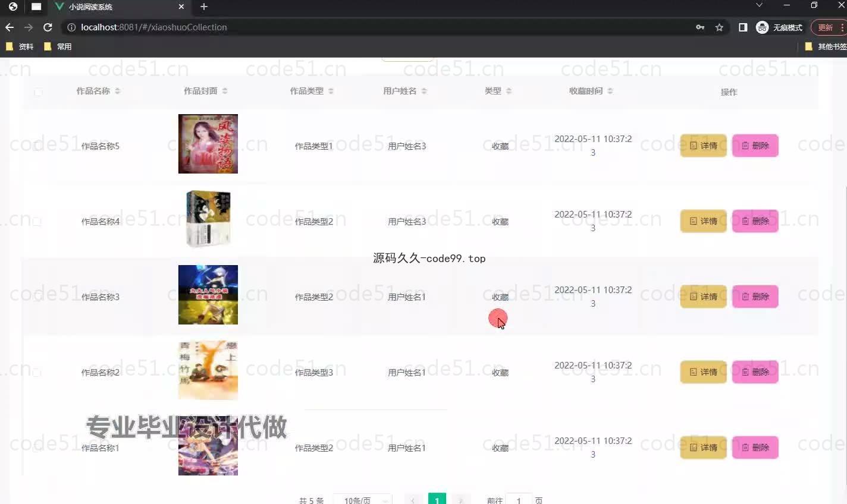
Task: Select the checkbox for 作品名称5 row
Action: point(37,146)
